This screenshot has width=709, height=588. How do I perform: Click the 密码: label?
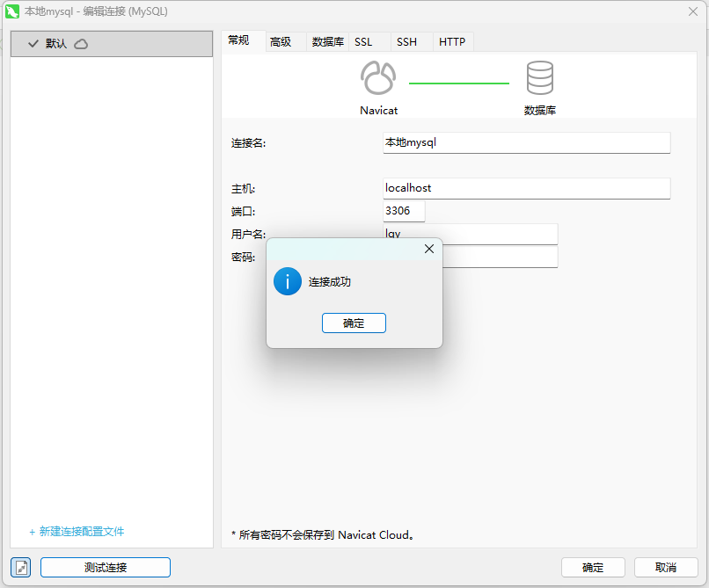pos(244,258)
